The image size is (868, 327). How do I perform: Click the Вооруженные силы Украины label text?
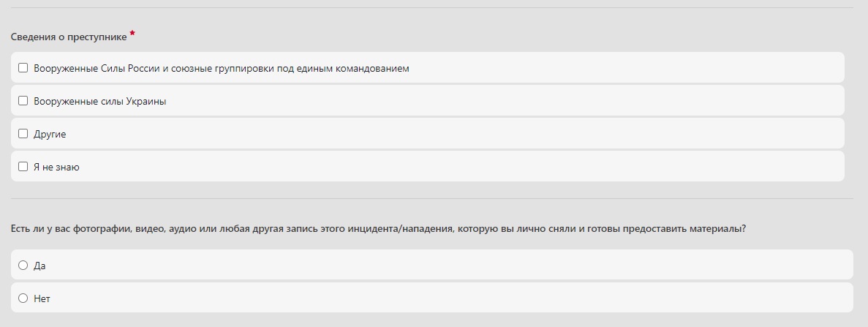[99, 101]
